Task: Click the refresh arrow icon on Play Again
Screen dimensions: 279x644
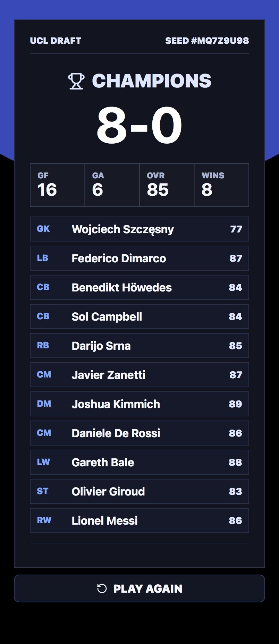Action: pyautogui.click(x=102, y=588)
